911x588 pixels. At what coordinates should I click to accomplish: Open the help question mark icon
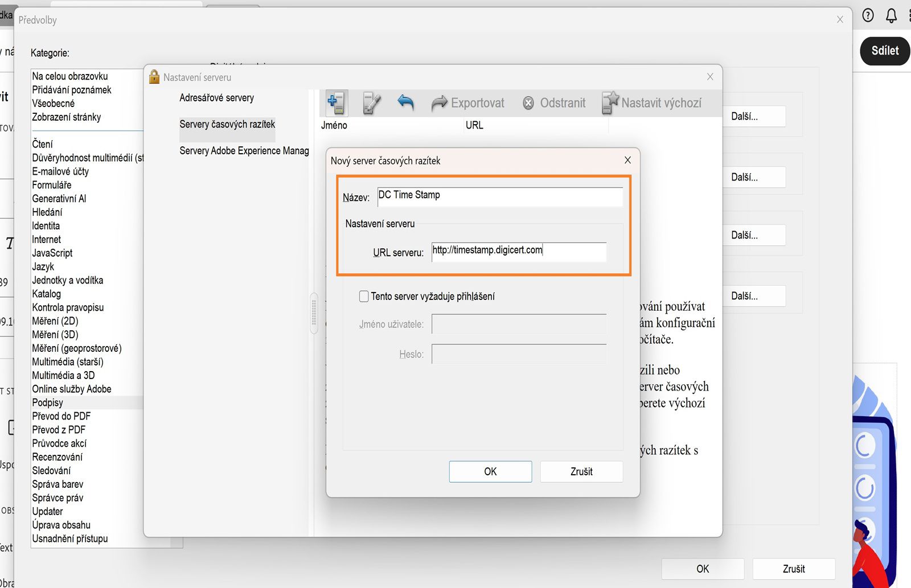868,15
